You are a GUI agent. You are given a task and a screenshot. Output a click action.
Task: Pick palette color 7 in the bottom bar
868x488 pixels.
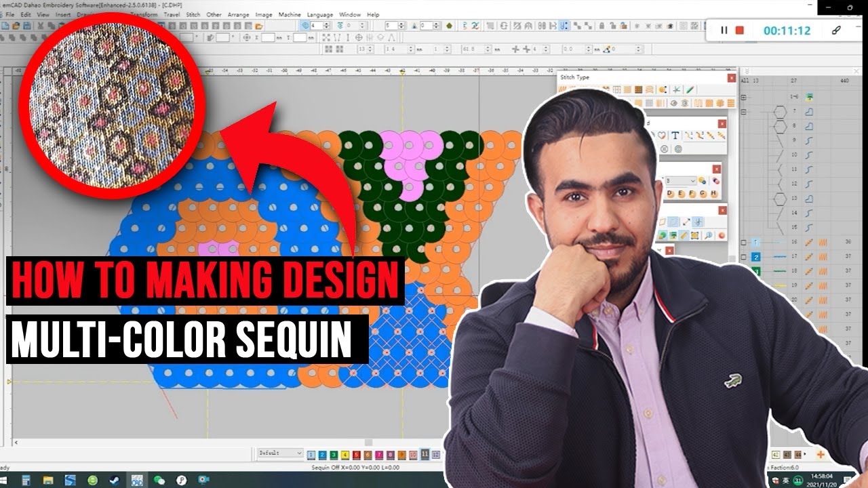(379, 454)
